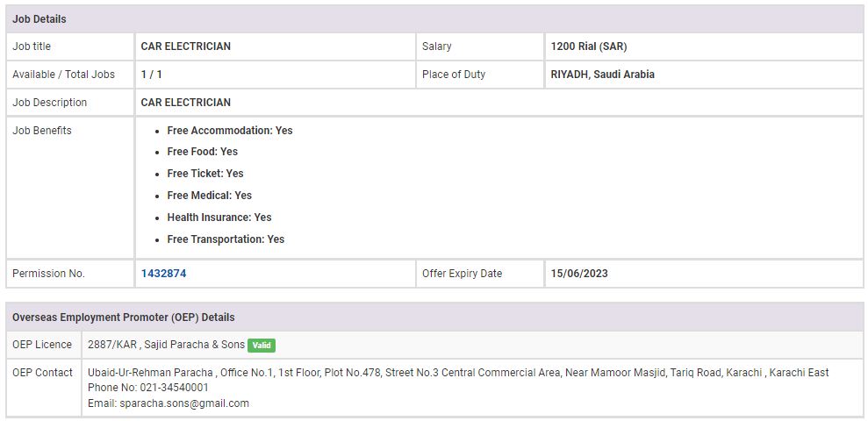
Task: Click the green Valid licence badge
Action: tap(261, 346)
